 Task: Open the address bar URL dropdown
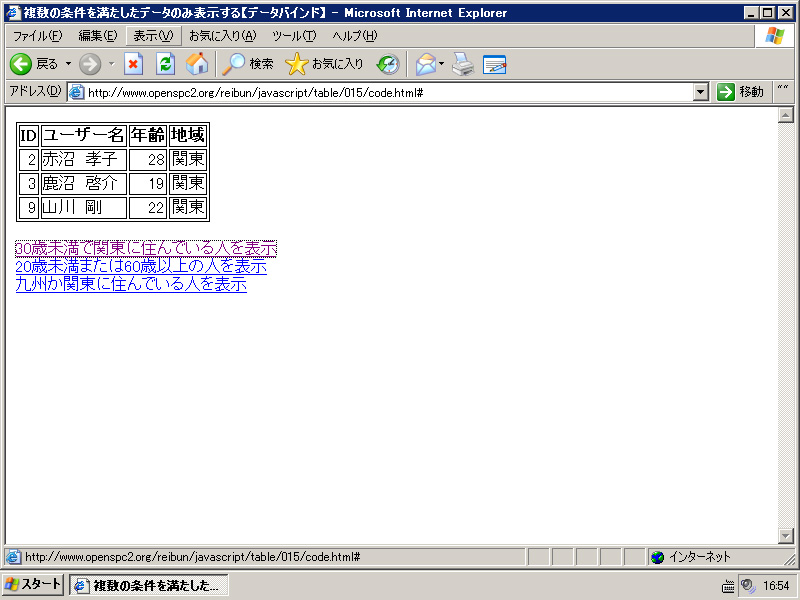[701, 92]
